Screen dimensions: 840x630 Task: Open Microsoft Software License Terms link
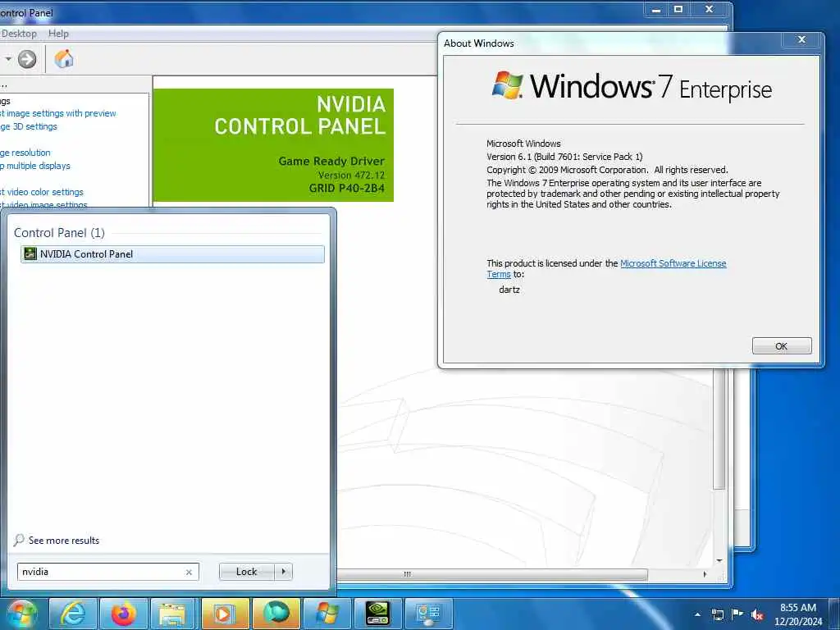click(x=673, y=263)
